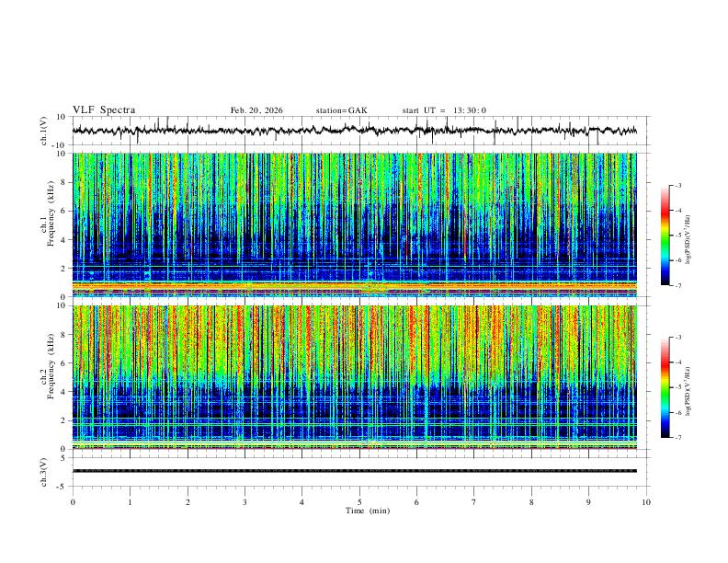Click the ch.2 PSD color bar
This screenshot has height=563, width=728.
[x=665, y=387]
